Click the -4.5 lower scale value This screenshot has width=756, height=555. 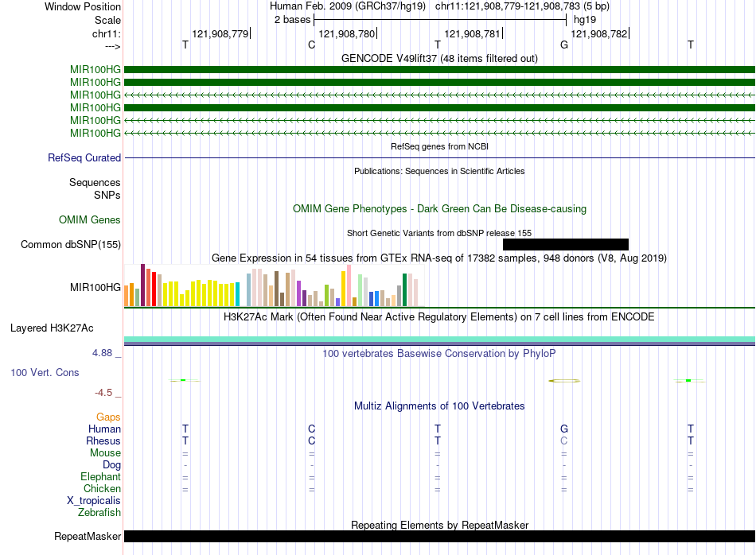click(103, 393)
